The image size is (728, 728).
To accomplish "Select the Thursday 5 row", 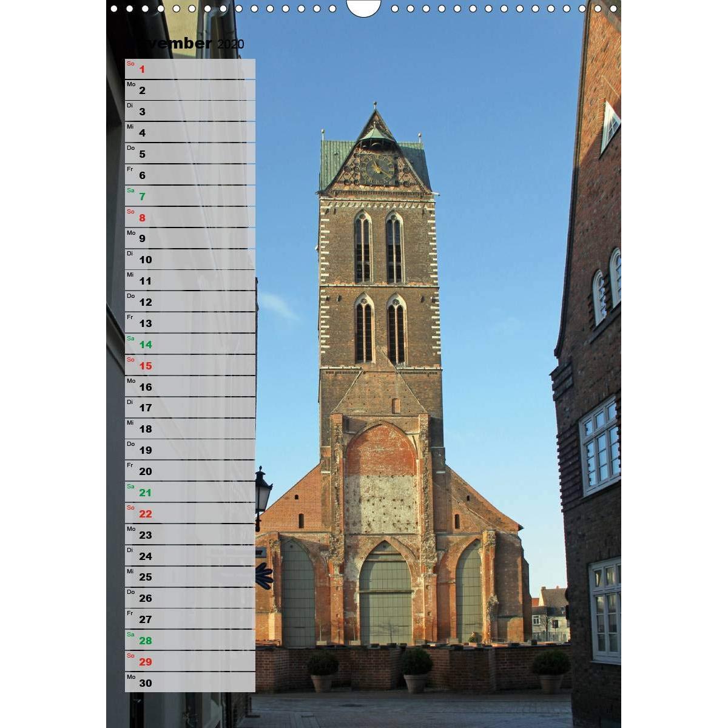I will pos(190,154).
